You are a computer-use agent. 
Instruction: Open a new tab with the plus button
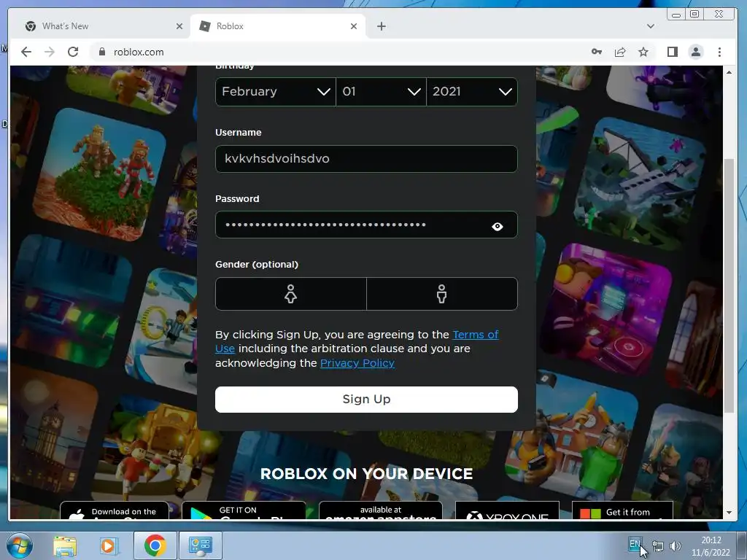pos(381,26)
